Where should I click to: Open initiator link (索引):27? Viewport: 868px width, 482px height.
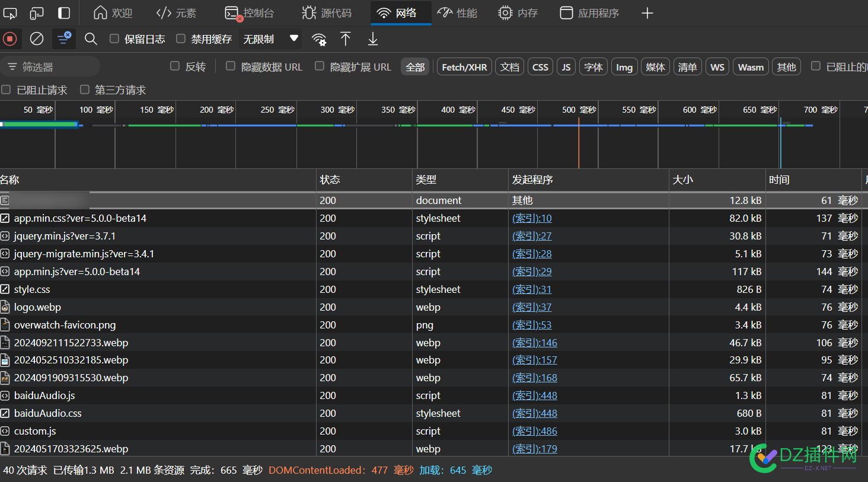(532, 236)
